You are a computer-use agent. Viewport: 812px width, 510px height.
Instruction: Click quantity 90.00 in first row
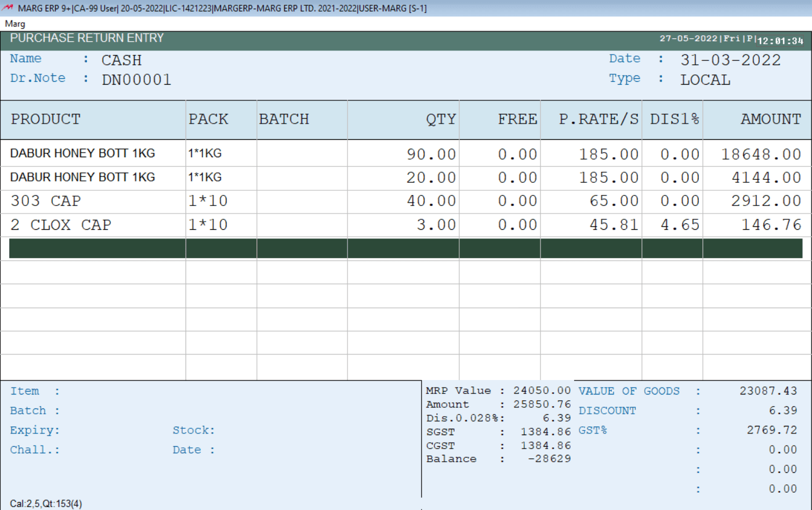point(431,154)
